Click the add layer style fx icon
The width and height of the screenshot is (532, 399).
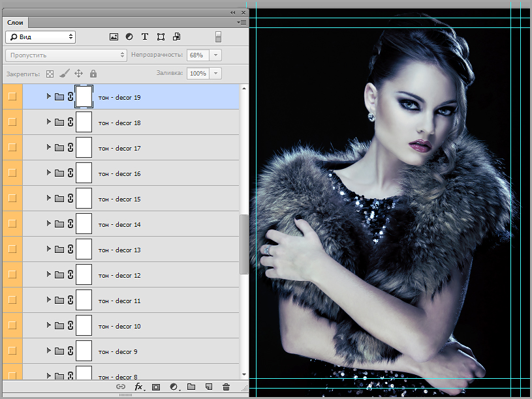point(139,387)
